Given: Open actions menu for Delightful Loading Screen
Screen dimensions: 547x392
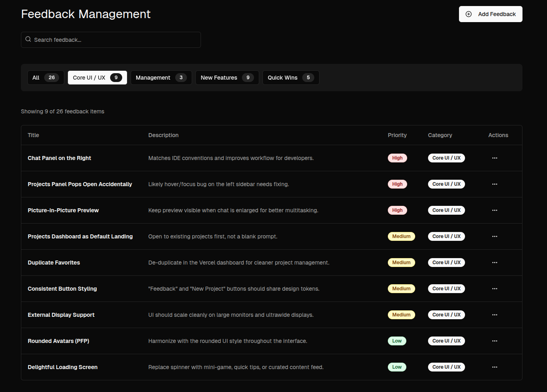Looking at the screenshot, I should click(494, 367).
